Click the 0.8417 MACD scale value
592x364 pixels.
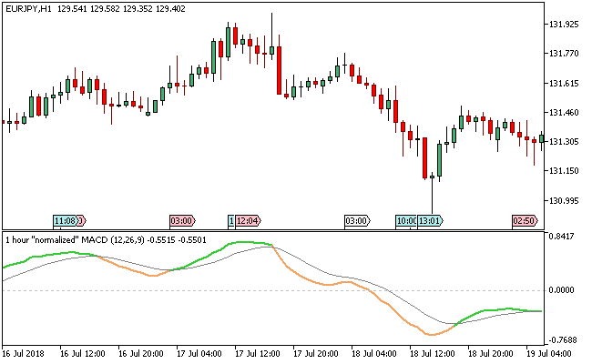[566, 237]
